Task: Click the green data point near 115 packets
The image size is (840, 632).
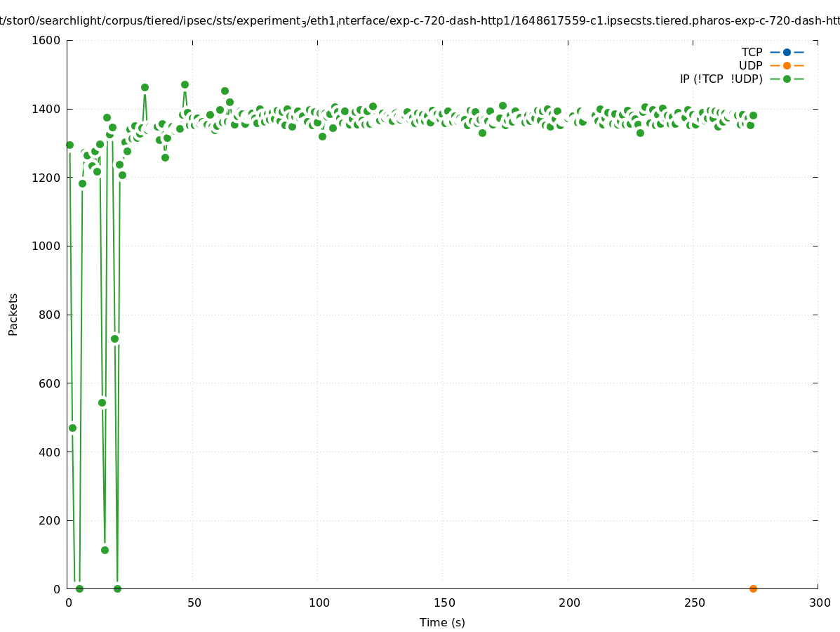Action: coord(105,550)
